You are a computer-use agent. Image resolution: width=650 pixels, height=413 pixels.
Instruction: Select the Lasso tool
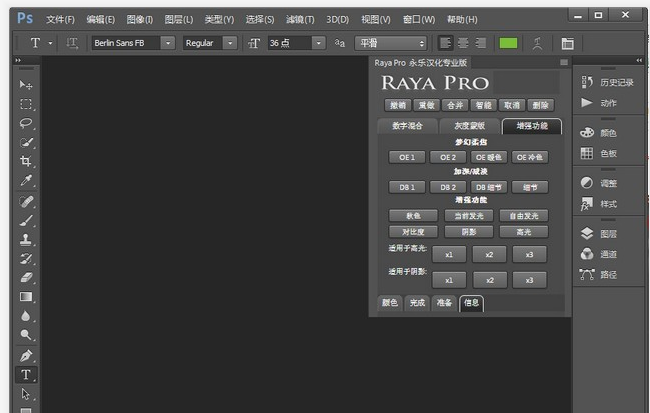point(26,124)
